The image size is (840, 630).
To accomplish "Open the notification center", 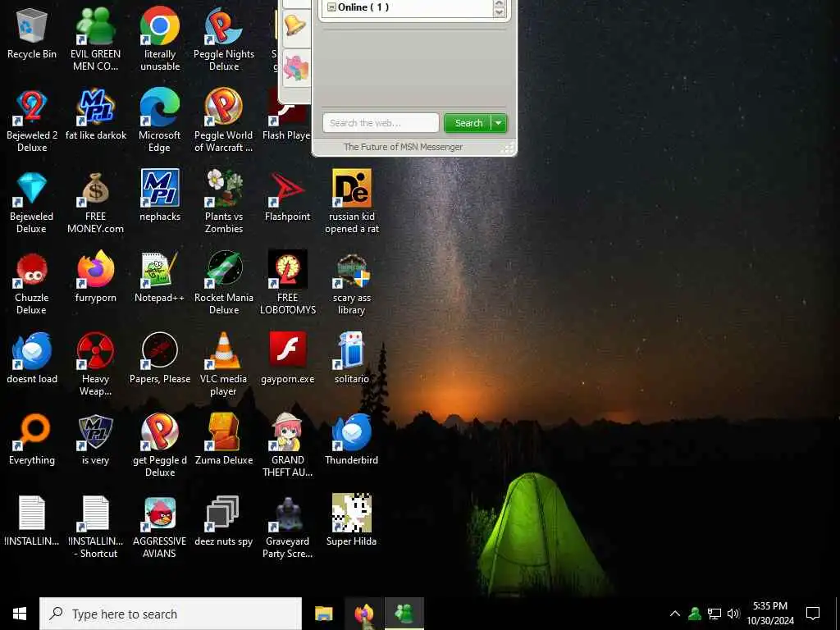I will click(813, 614).
